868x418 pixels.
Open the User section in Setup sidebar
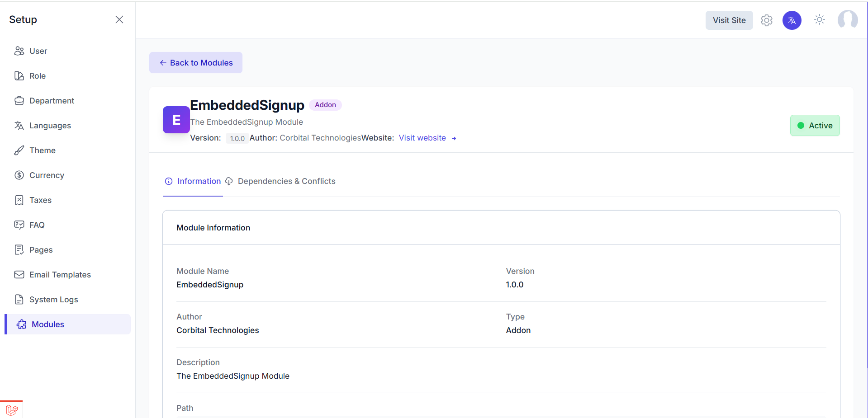pyautogui.click(x=19, y=51)
